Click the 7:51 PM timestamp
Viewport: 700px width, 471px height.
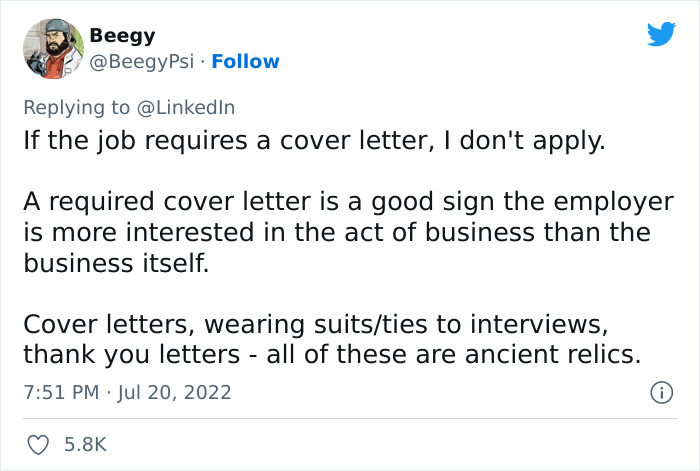[58, 393]
